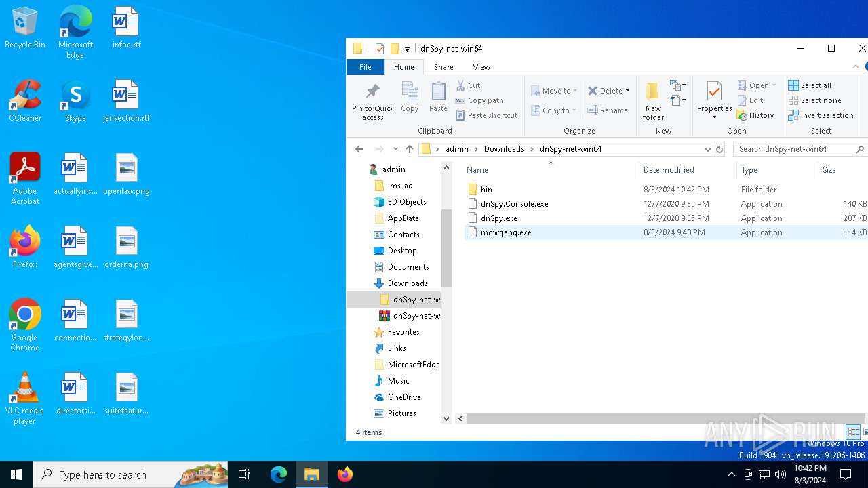Image resolution: width=868 pixels, height=488 pixels.
Task: Select Documents in navigation pane
Action: pyautogui.click(x=408, y=267)
